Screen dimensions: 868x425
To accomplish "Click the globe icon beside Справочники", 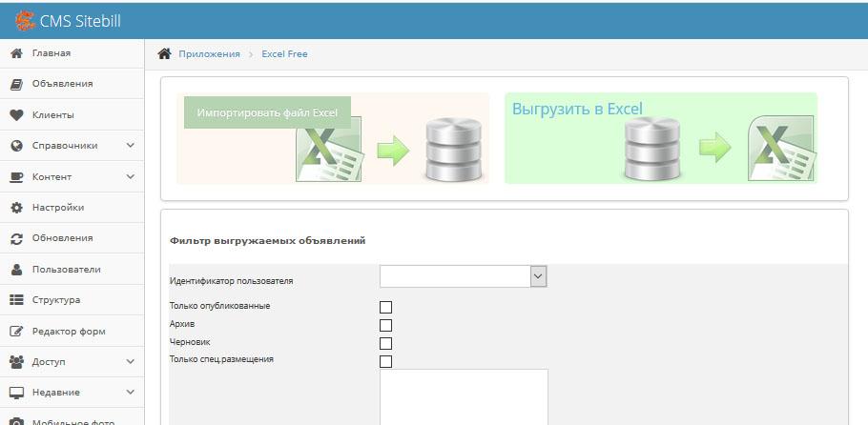I will (16, 146).
